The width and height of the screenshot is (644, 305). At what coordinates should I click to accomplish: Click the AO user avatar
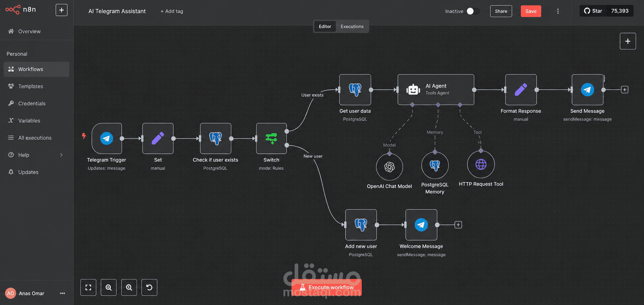[x=11, y=293]
